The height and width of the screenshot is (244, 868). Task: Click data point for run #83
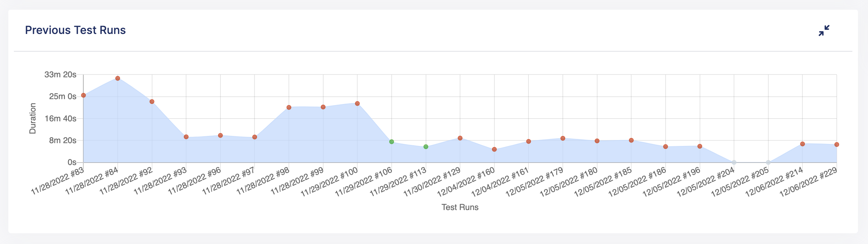(83, 95)
